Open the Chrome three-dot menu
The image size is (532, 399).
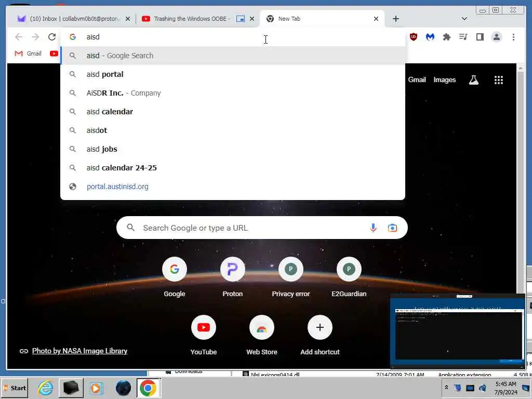(513, 37)
